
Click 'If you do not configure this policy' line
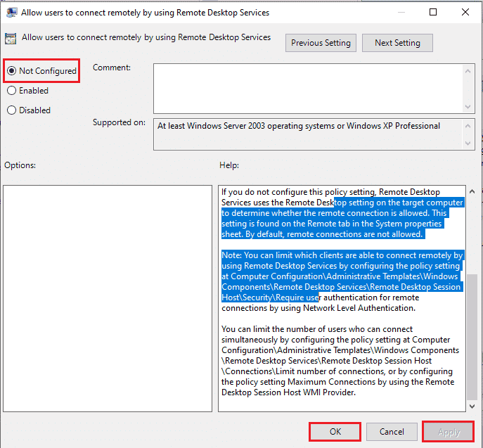click(330, 192)
